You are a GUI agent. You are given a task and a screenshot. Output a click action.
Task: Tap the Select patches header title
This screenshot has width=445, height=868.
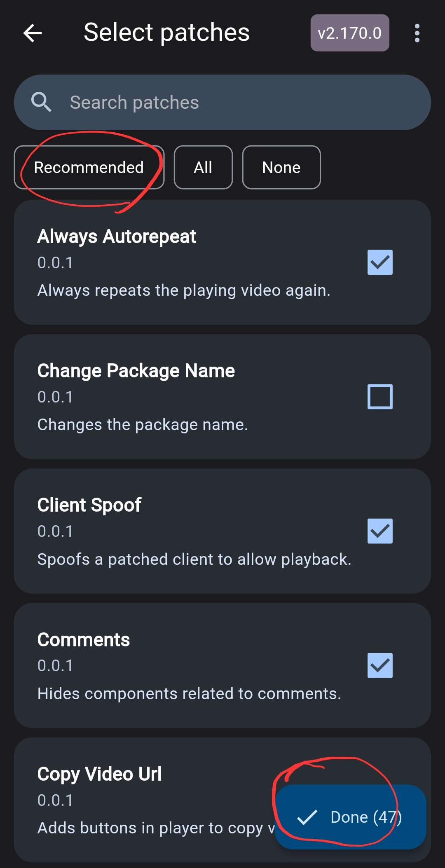pyautogui.click(x=166, y=33)
